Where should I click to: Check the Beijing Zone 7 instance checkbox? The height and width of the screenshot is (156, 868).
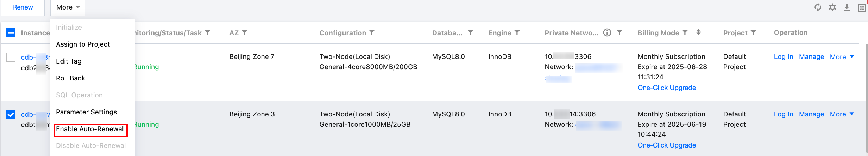point(11,57)
